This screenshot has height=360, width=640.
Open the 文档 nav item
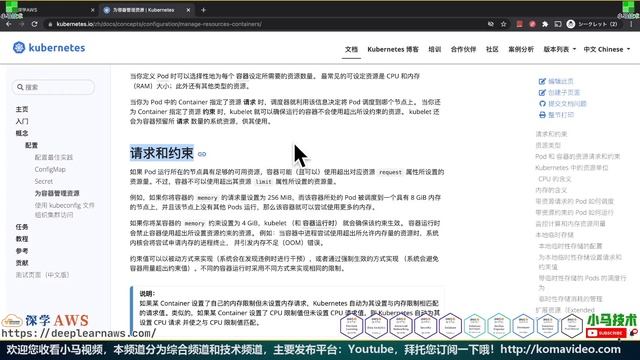tap(351, 49)
